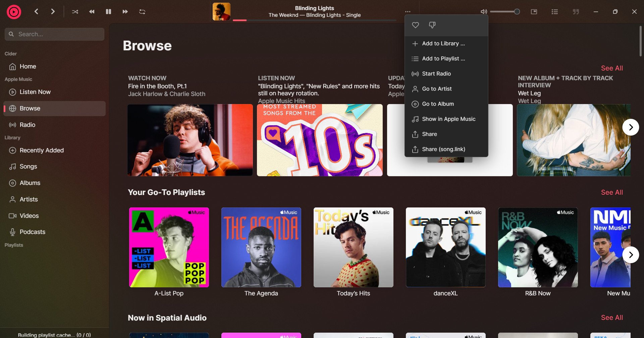Click the Blinding Lights song title in player
Viewport: 644px width, 338px height.
click(x=315, y=8)
